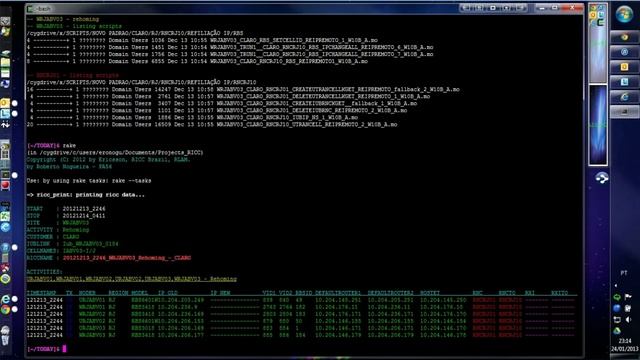Click the round arrow icon below the pager
Screen dimensions: 640x360
601,178
